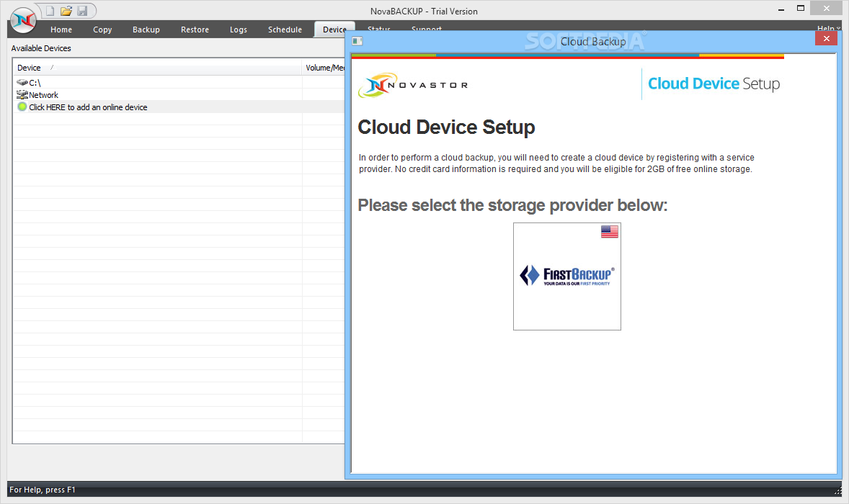The height and width of the screenshot is (504, 849).
Task: Sort by the Device column header
Action: (x=157, y=68)
